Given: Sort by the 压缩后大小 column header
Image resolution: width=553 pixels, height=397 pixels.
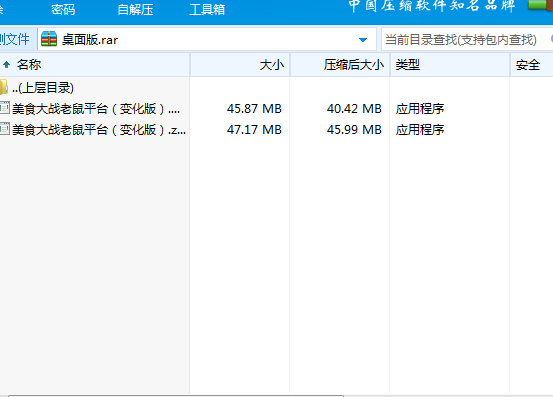Looking at the screenshot, I should pos(354,65).
